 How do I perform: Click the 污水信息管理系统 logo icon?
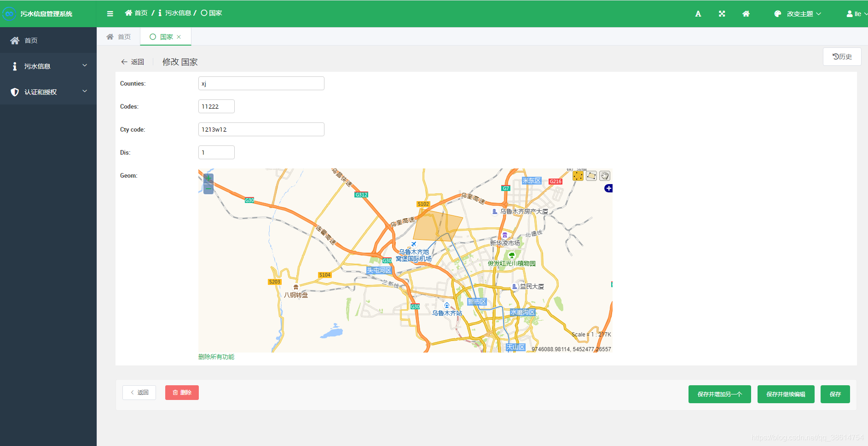point(9,14)
